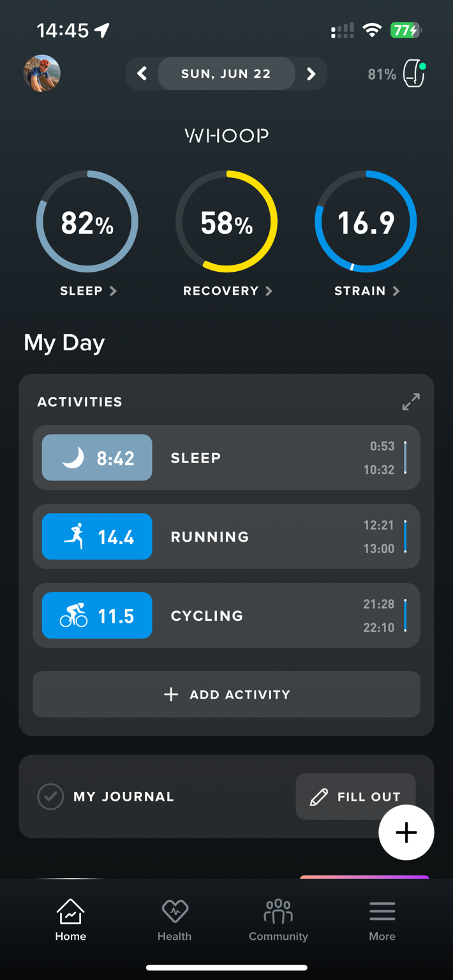Viewport: 453px width, 980px height.
Task: Open the 82% Sleep ring
Action: coord(87,221)
